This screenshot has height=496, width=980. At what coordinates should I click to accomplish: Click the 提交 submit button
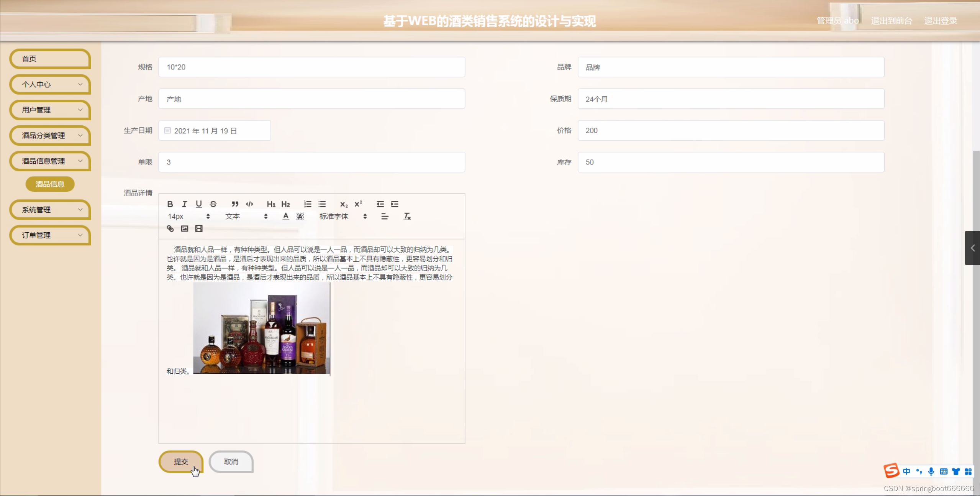pos(181,462)
